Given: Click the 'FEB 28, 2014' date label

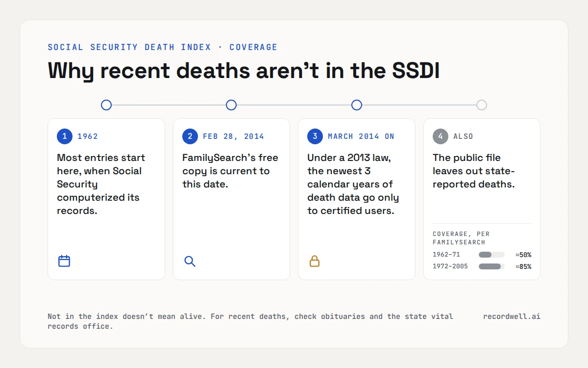Looking at the screenshot, I should [x=233, y=136].
